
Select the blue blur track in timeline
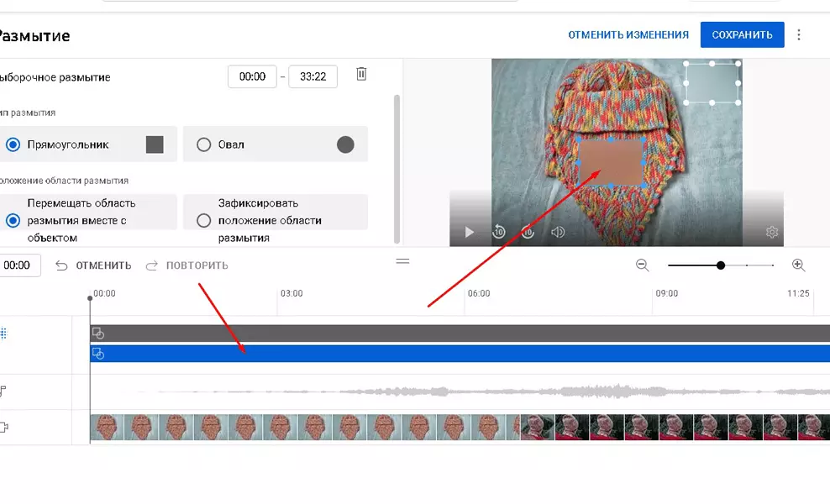pyautogui.click(x=460, y=354)
